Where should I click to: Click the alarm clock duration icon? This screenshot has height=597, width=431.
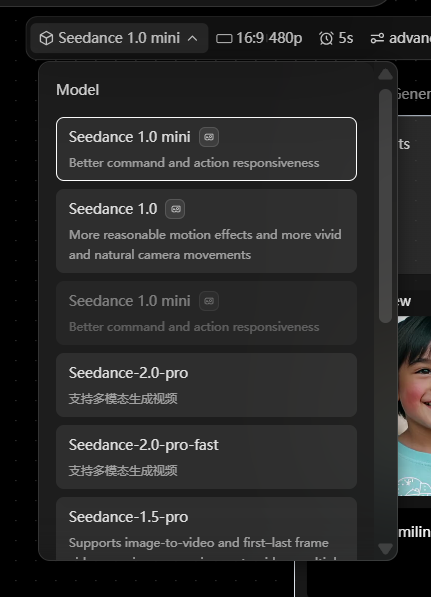(x=326, y=38)
